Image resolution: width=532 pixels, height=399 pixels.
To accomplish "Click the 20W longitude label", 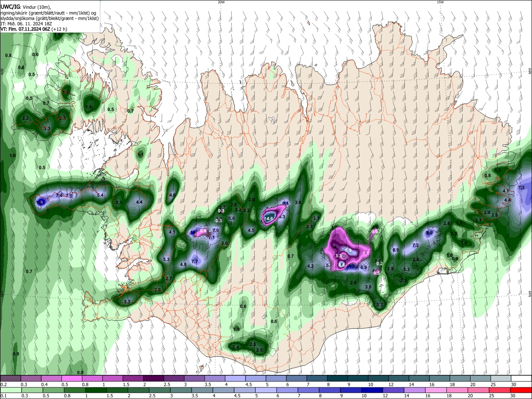I will coord(221,2).
